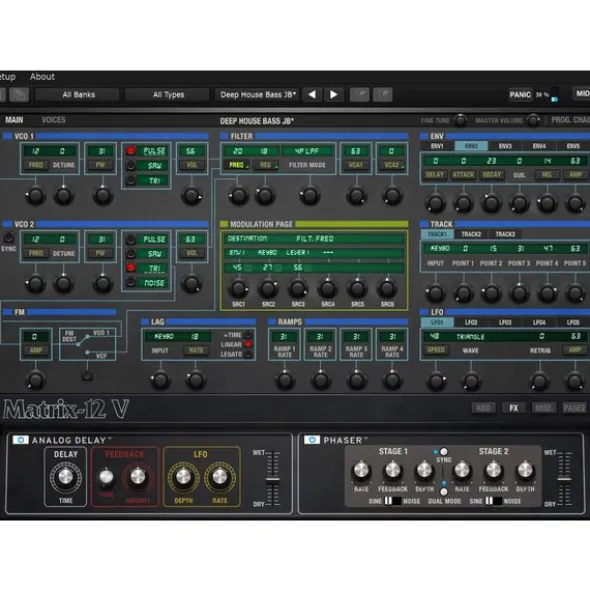Click the SRC1 modulation amount knob
This screenshot has height=591, width=590.
tap(238, 289)
